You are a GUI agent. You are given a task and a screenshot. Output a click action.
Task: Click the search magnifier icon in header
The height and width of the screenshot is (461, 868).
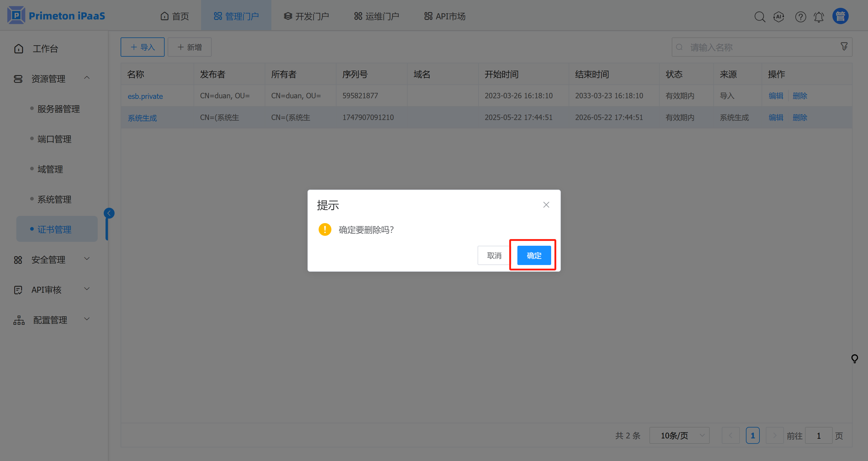click(759, 17)
